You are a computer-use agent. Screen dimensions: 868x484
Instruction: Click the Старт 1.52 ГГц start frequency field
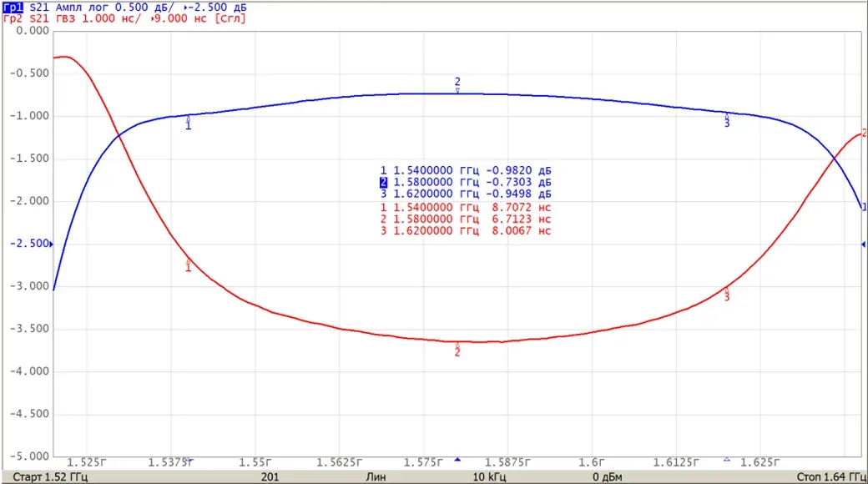click(50, 476)
